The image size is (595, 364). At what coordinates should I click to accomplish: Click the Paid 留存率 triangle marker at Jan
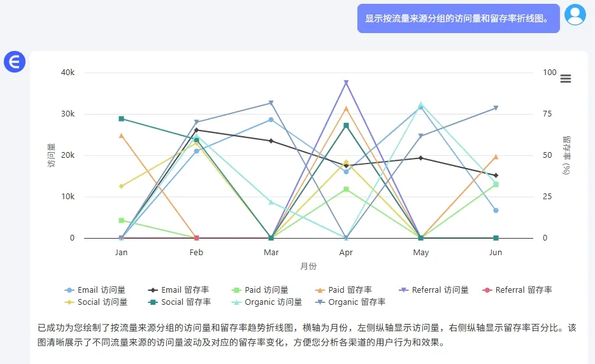tap(122, 136)
